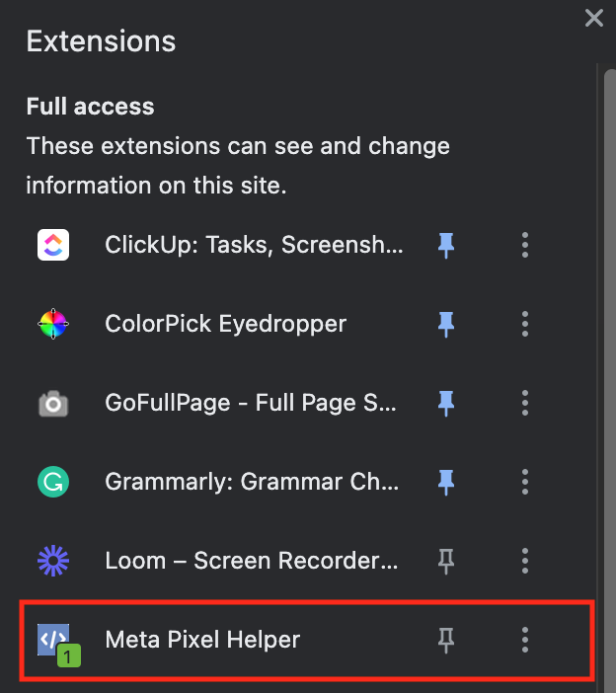Unpin ClickUp from the toolbar
Image resolution: width=616 pixels, height=693 pixels.
click(x=446, y=245)
